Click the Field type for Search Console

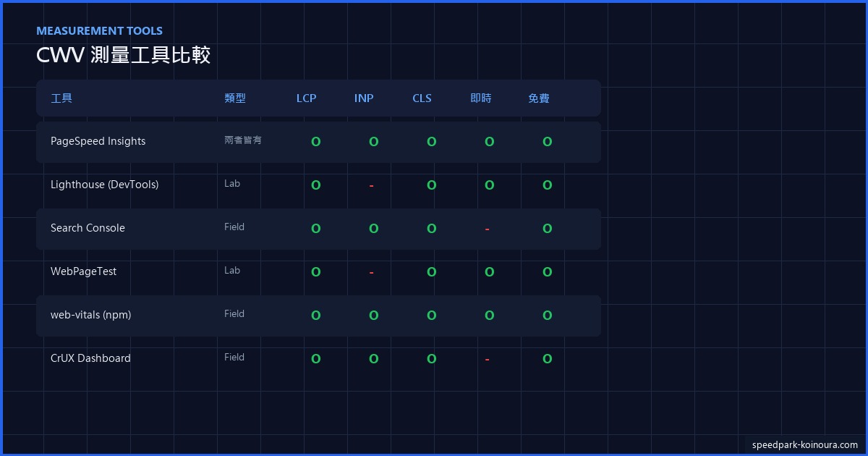click(x=234, y=227)
